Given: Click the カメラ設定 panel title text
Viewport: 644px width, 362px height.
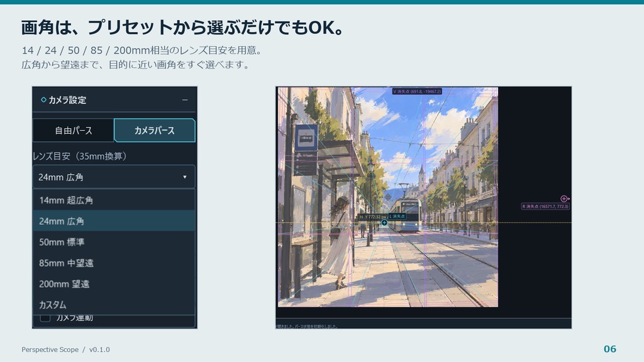Looking at the screenshot, I should click(67, 100).
